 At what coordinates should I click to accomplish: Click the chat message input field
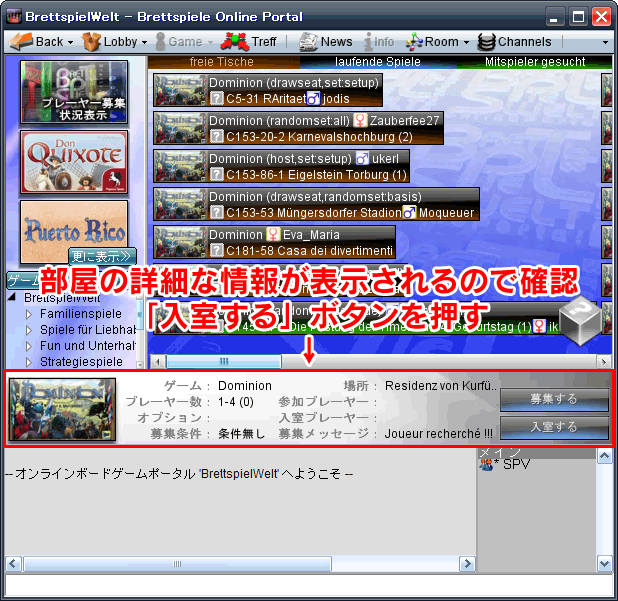(309, 585)
